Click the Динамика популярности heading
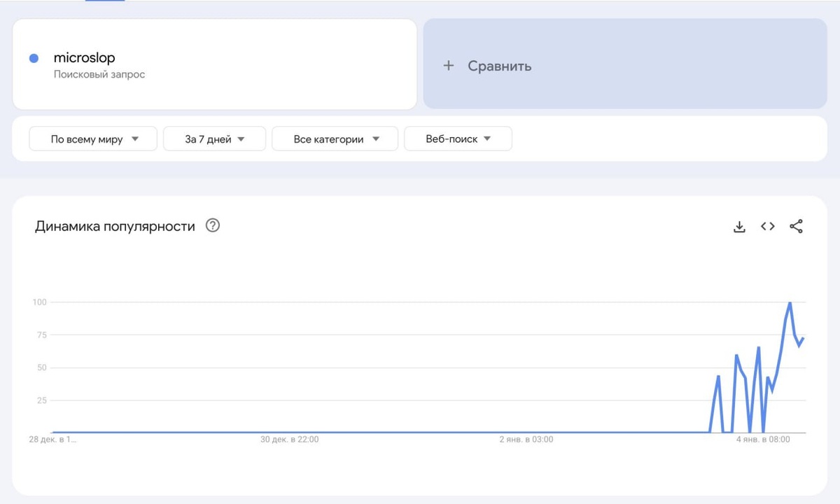This screenshot has width=840, height=504. [x=115, y=226]
